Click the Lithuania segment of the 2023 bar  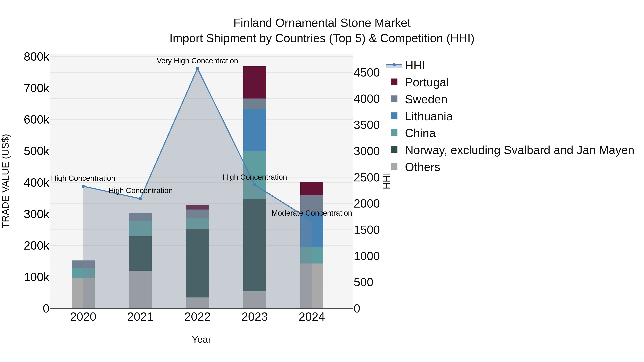(x=255, y=130)
